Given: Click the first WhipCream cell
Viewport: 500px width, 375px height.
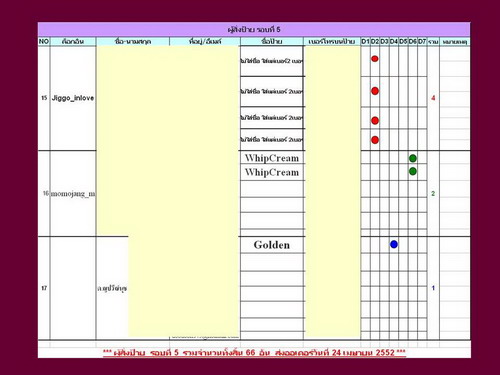Looking at the screenshot, I should (272, 158).
